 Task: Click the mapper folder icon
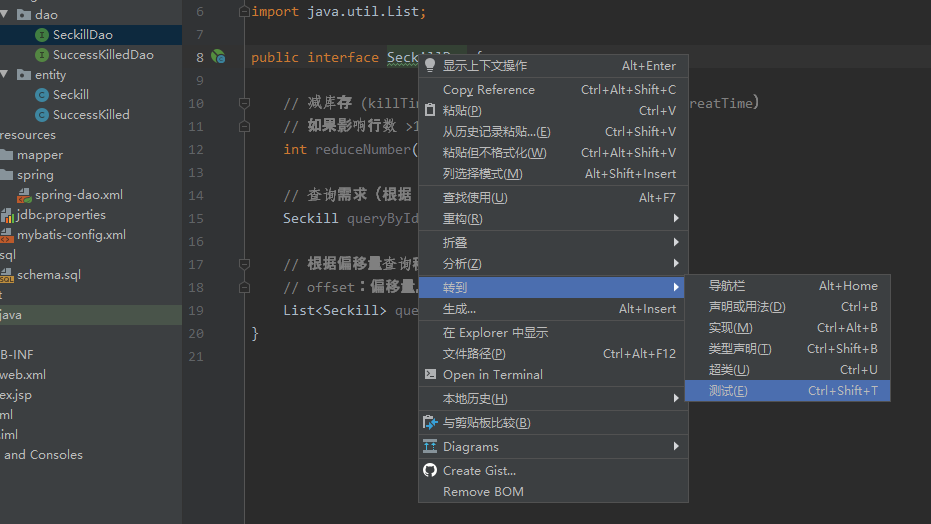click(x=7, y=155)
